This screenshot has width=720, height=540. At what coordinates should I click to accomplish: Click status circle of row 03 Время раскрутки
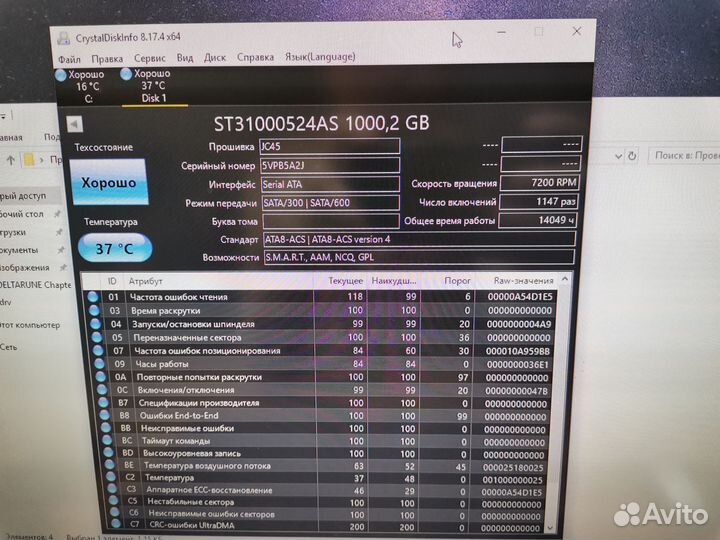pyautogui.click(x=94, y=310)
